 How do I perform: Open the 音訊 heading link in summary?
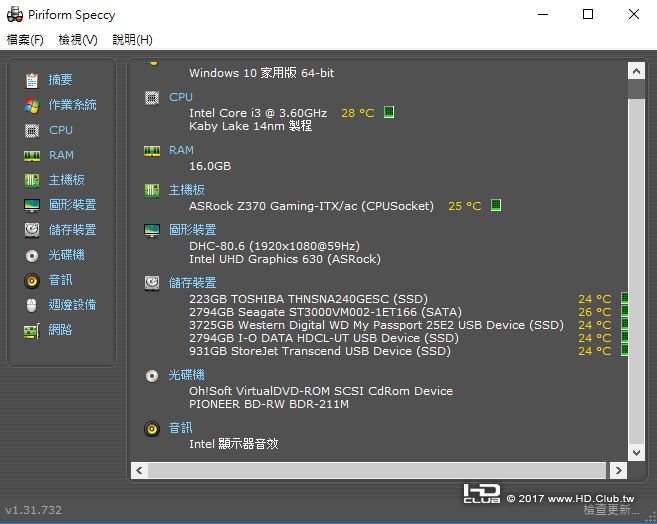pyautogui.click(x=180, y=428)
